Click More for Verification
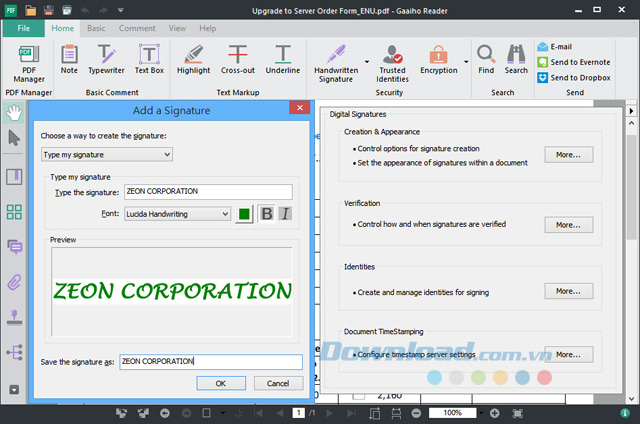The height and width of the screenshot is (424, 640). pyautogui.click(x=569, y=225)
